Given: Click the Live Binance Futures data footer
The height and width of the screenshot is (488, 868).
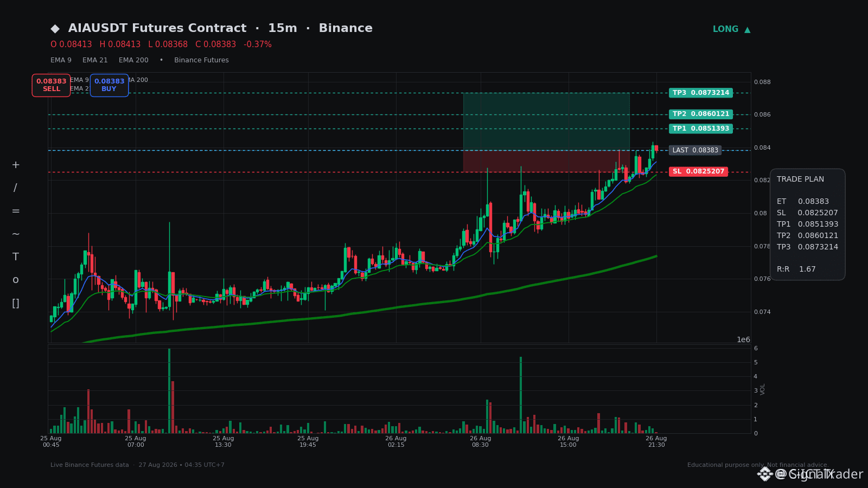Looking at the screenshot, I should click(137, 465).
